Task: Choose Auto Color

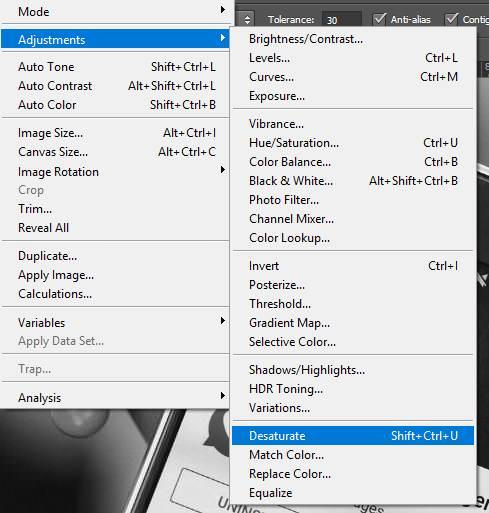Action: click(115, 105)
